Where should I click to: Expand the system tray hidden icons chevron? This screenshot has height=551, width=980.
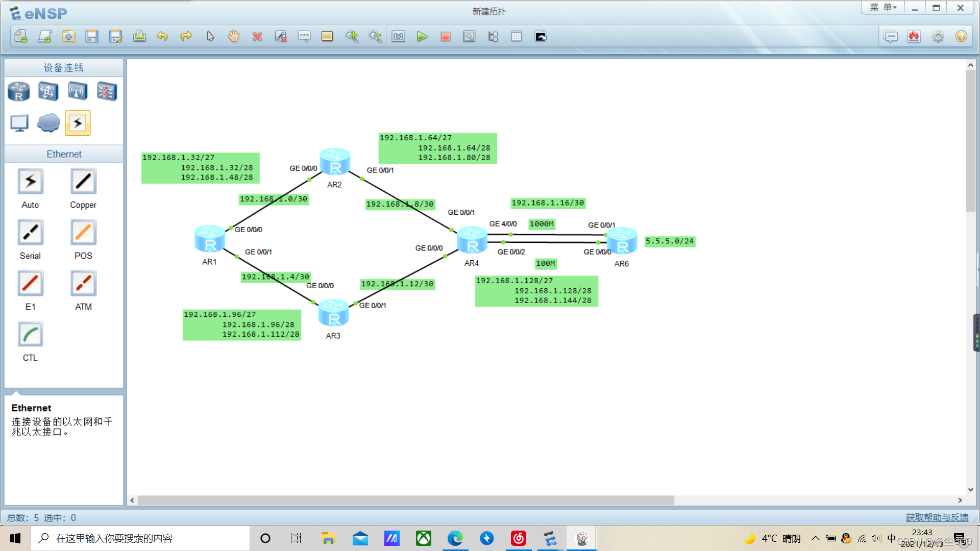815,538
